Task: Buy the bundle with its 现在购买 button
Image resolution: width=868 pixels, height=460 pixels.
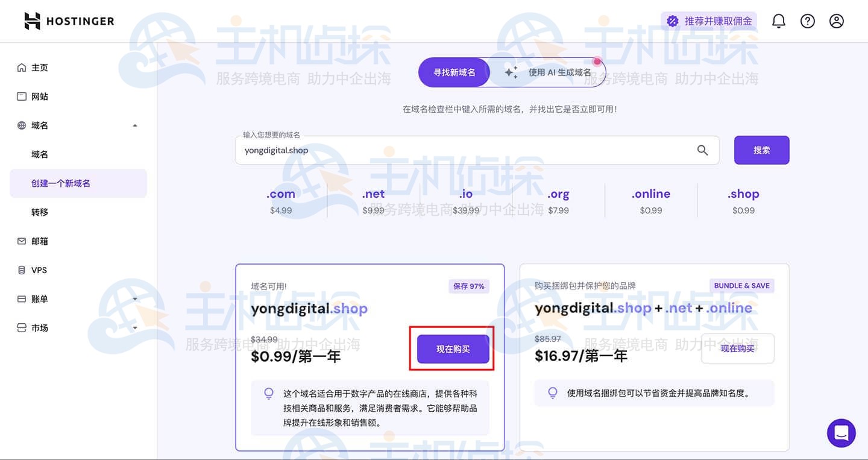Action: 738,348
